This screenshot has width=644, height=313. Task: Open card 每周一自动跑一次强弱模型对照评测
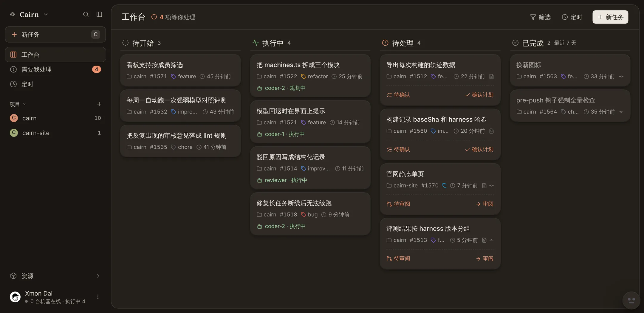click(180, 106)
